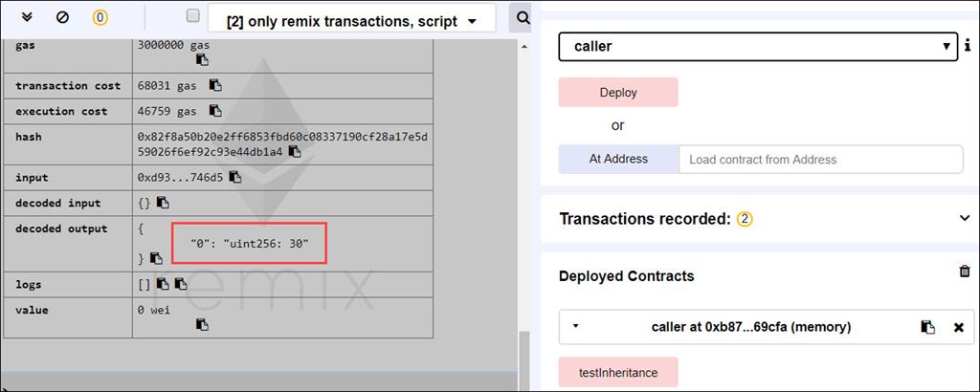Image resolution: width=980 pixels, height=392 pixels.
Task: Remove the deployed caller contract instance
Action: [x=959, y=327]
